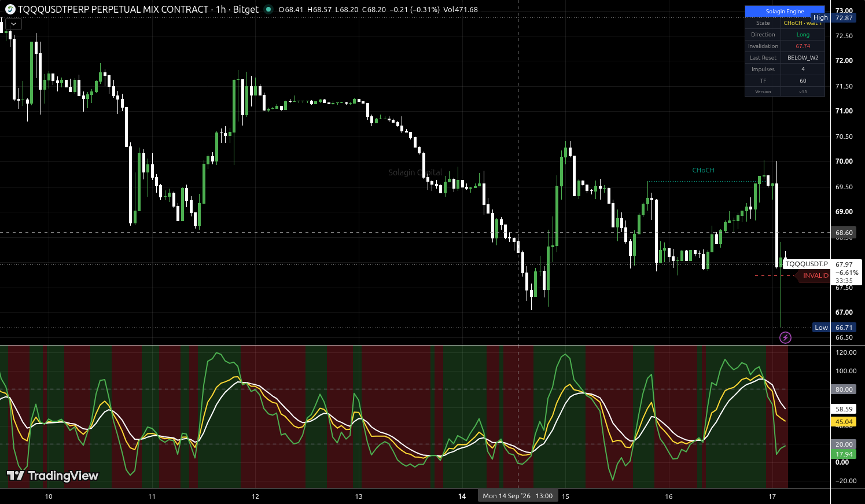Click the Version row label
865x504 pixels.
click(763, 91)
